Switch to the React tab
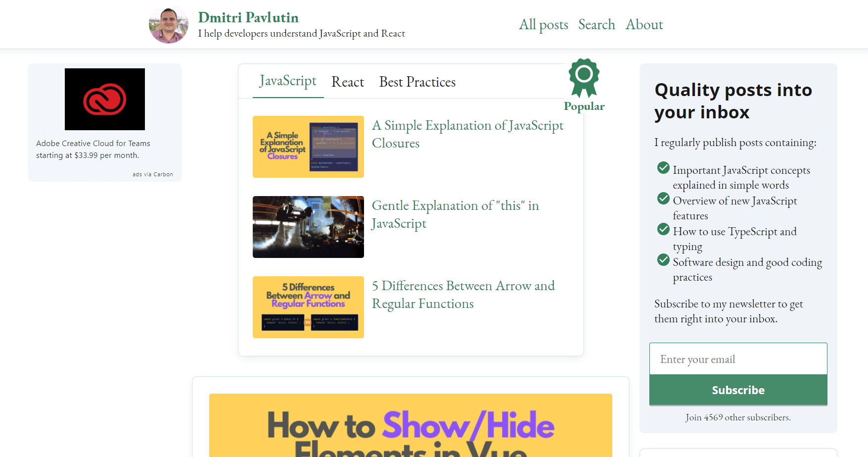The height and width of the screenshot is (457, 868). click(348, 82)
